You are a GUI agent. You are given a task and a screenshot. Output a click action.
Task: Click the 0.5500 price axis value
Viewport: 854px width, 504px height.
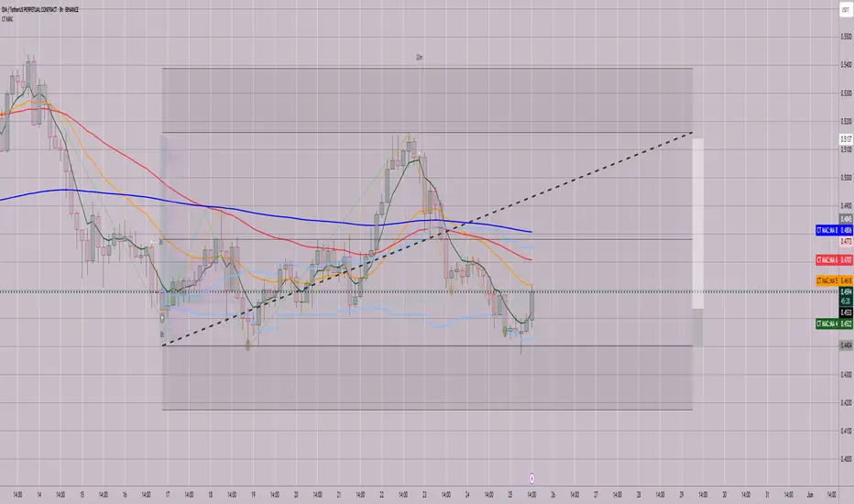pyautogui.click(x=846, y=37)
